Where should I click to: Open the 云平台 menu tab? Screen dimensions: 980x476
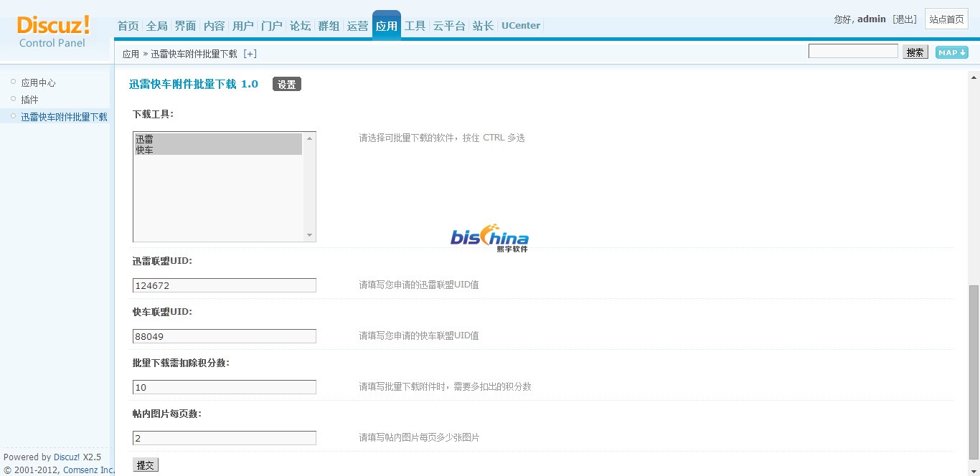(x=449, y=26)
